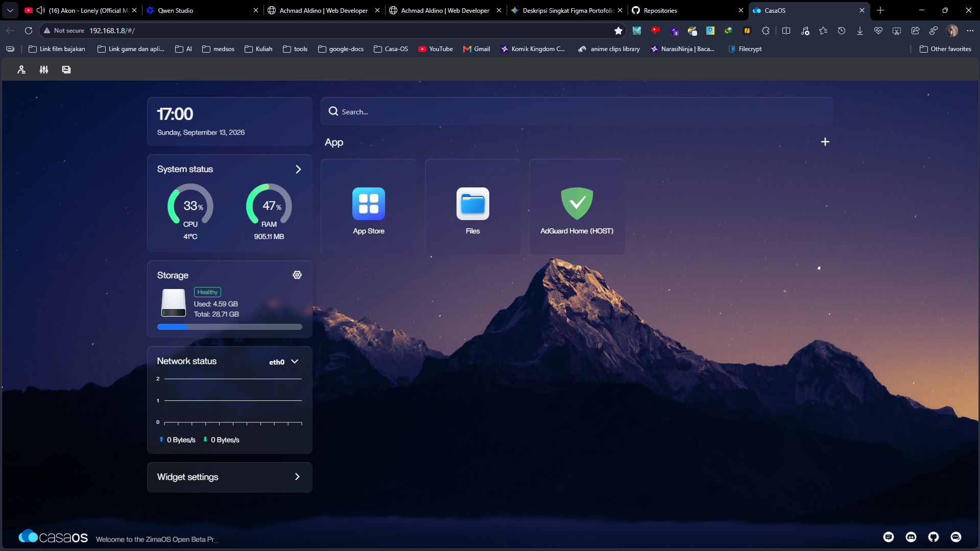This screenshot has width=980, height=551.
Task: Reload the current page
Action: pyautogui.click(x=29, y=31)
